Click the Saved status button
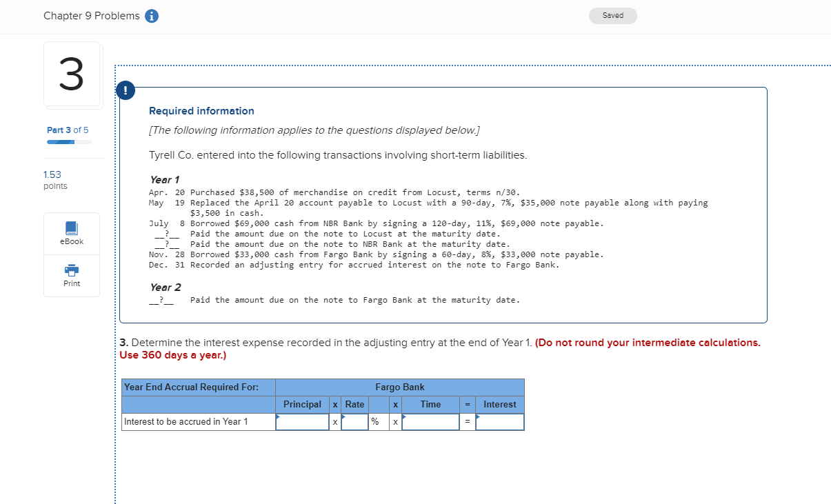Screen dimensions: 831x504 612,15
